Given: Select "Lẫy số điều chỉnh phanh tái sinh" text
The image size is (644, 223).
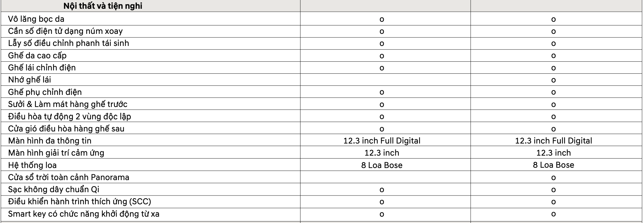Looking at the screenshot, I should (68, 43).
